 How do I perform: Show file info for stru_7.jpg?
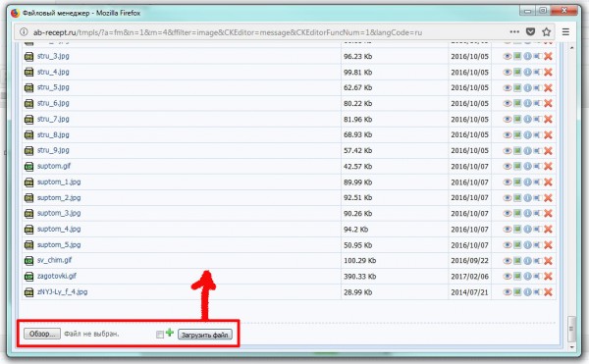(527, 120)
